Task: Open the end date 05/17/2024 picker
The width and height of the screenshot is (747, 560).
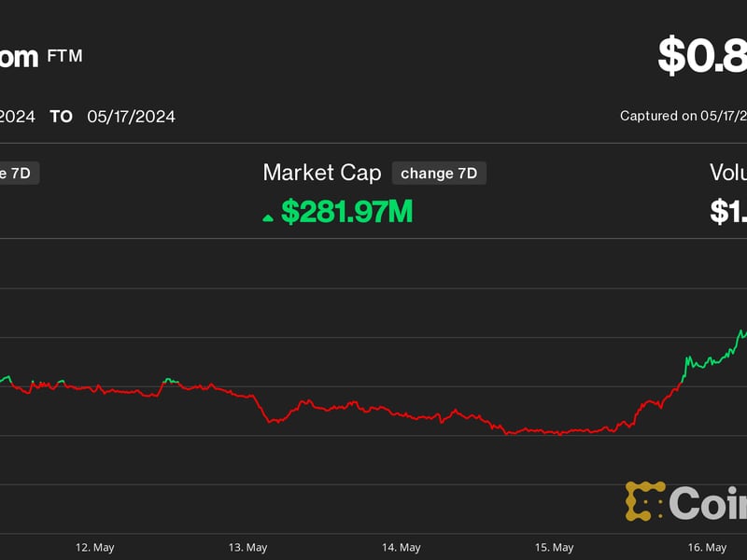Action: pyautogui.click(x=131, y=117)
